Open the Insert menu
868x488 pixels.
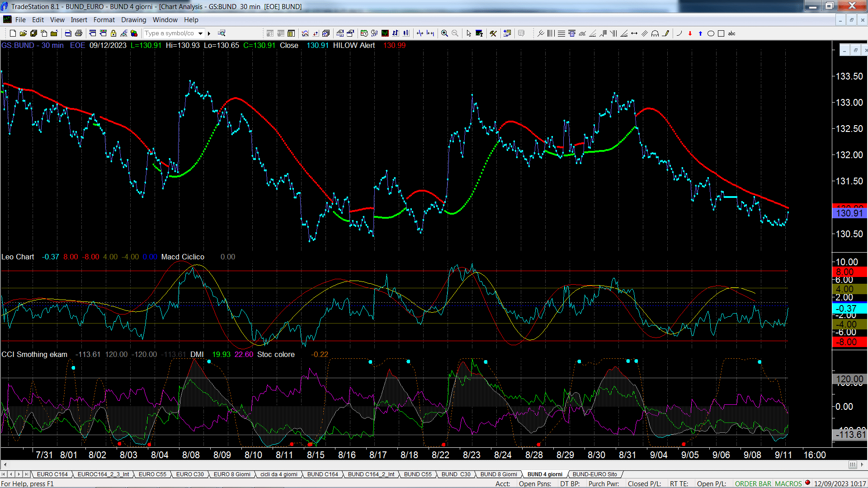click(79, 20)
